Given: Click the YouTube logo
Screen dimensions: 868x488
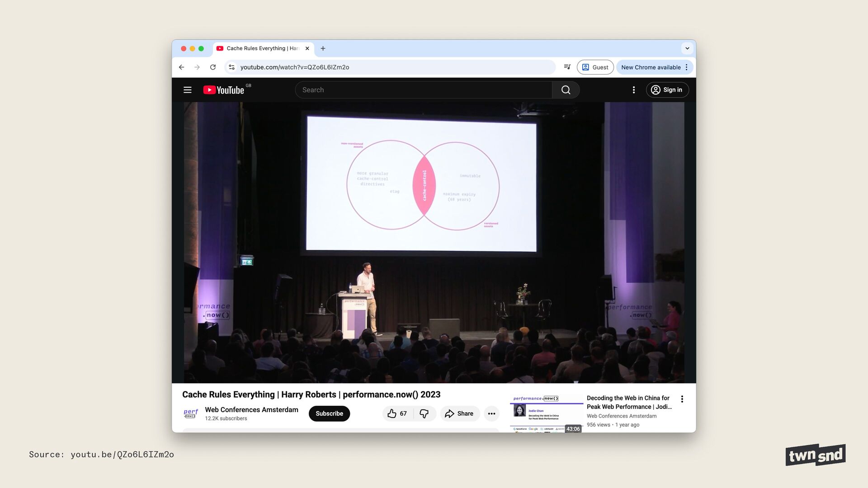Looking at the screenshot, I should [224, 90].
